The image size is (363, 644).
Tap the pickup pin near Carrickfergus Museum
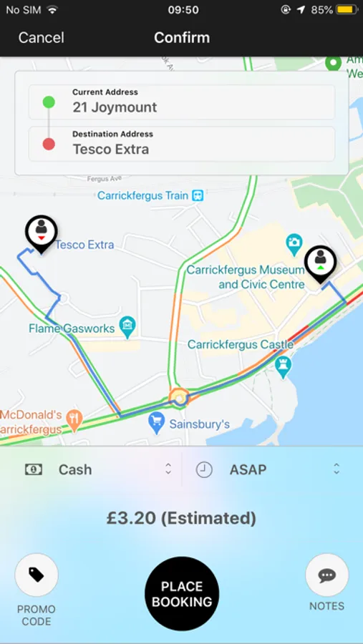pyautogui.click(x=320, y=264)
